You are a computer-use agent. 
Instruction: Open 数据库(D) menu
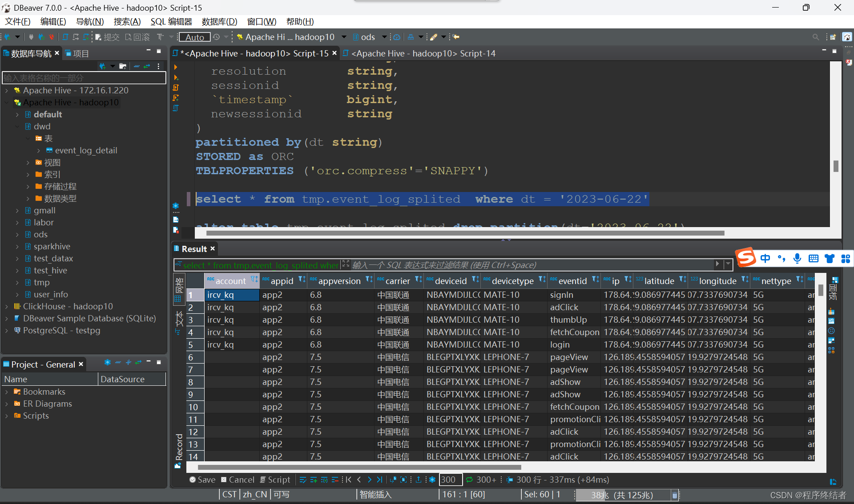(219, 22)
